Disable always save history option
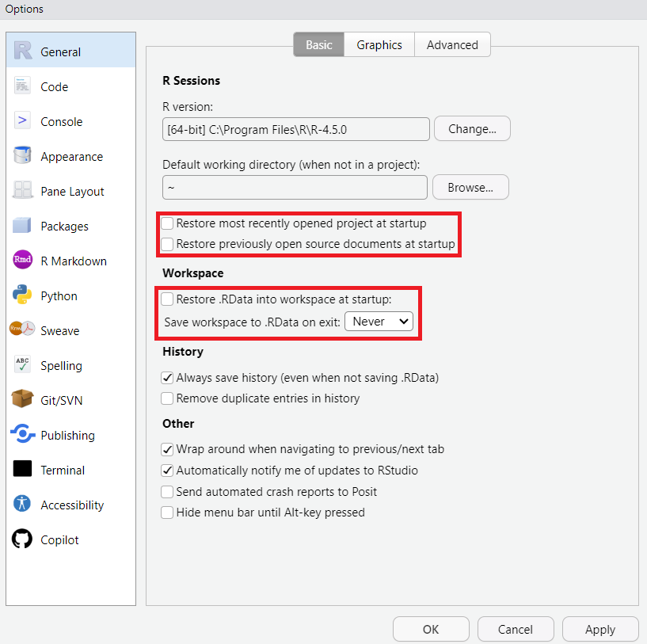 tap(167, 378)
